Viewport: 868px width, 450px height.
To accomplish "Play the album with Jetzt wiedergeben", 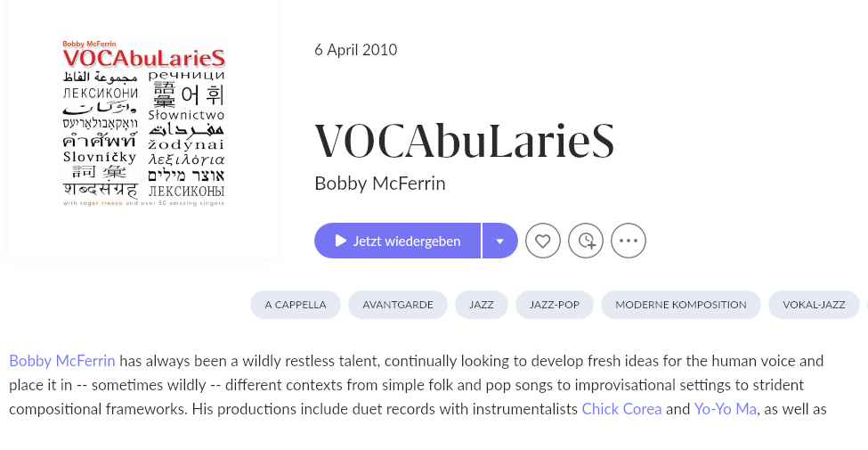I will click(x=397, y=241).
